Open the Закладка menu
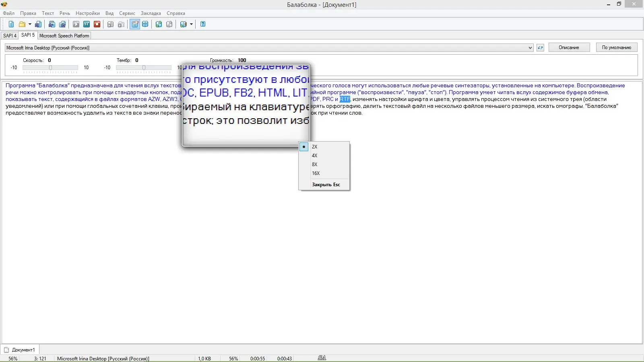This screenshot has height=362, width=644. tap(151, 13)
